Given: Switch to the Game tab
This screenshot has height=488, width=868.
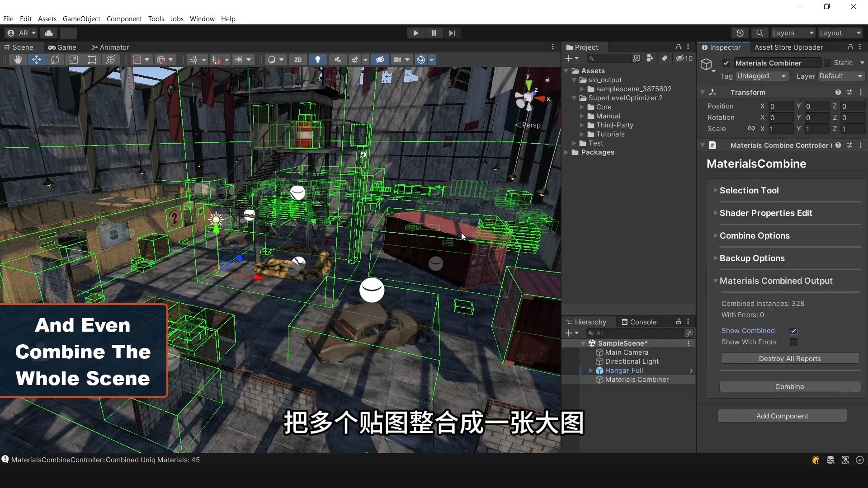Looking at the screenshot, I should (62, 47).
